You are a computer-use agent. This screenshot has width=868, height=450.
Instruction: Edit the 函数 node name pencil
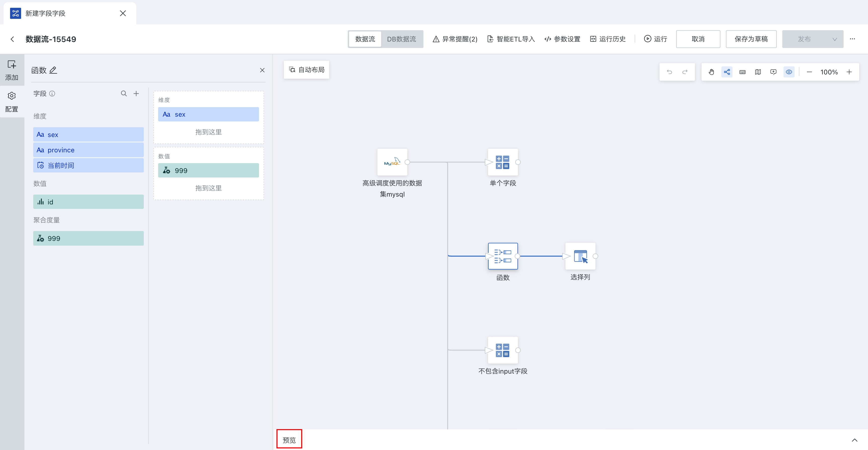pos(53,70)
